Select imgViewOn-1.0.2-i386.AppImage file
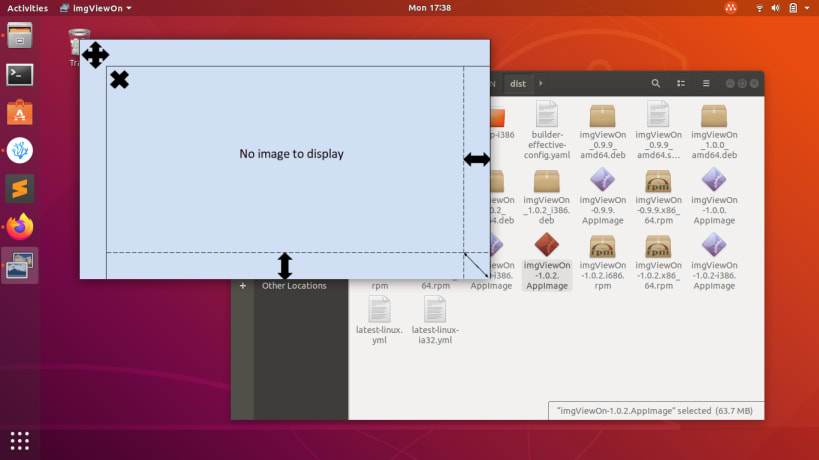 coord(714,262)
